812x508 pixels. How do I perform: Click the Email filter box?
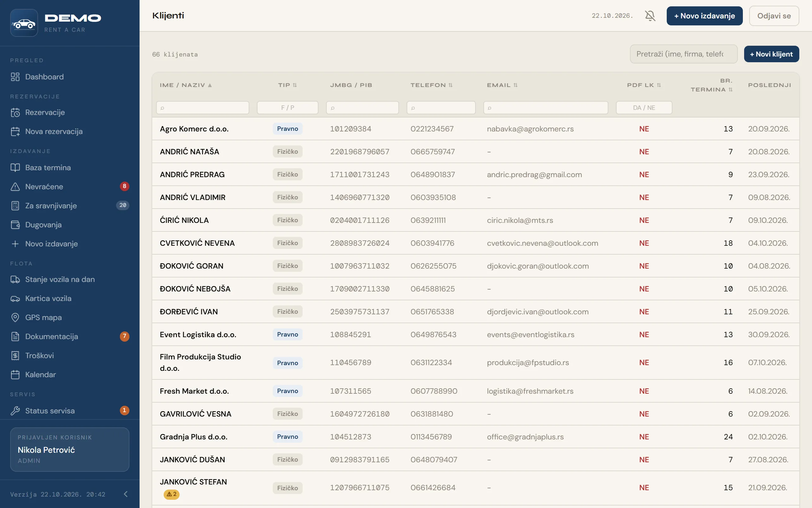tap(546, 108)
